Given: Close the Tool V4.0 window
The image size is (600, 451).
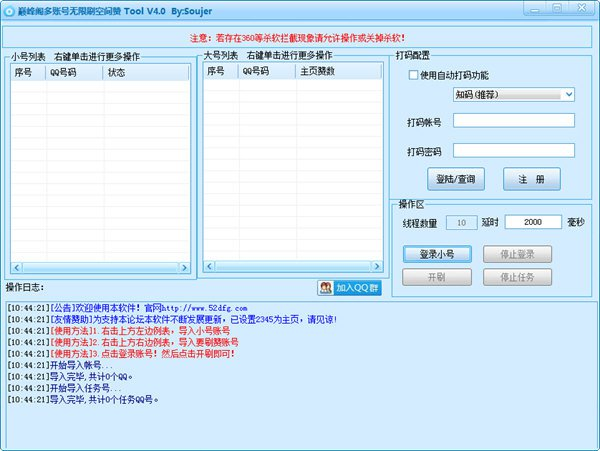Looking at the screenshot, I should click(583, 9).
